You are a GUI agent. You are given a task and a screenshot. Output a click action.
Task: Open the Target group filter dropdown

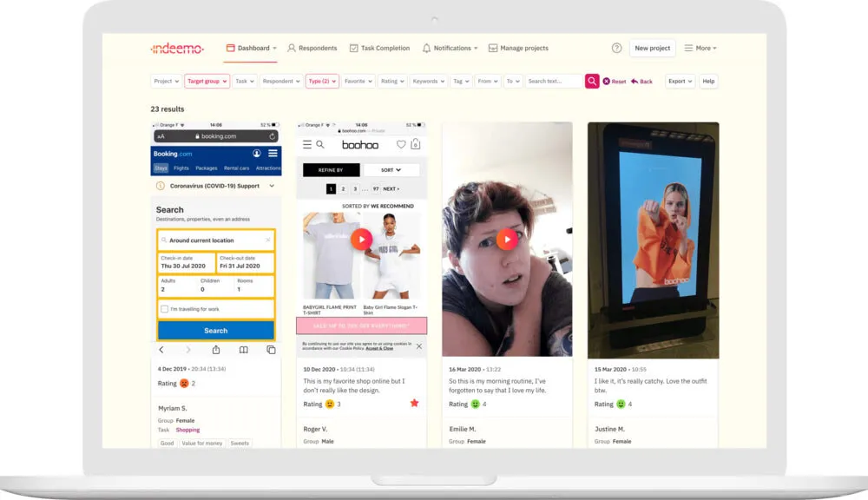[207, 81]
